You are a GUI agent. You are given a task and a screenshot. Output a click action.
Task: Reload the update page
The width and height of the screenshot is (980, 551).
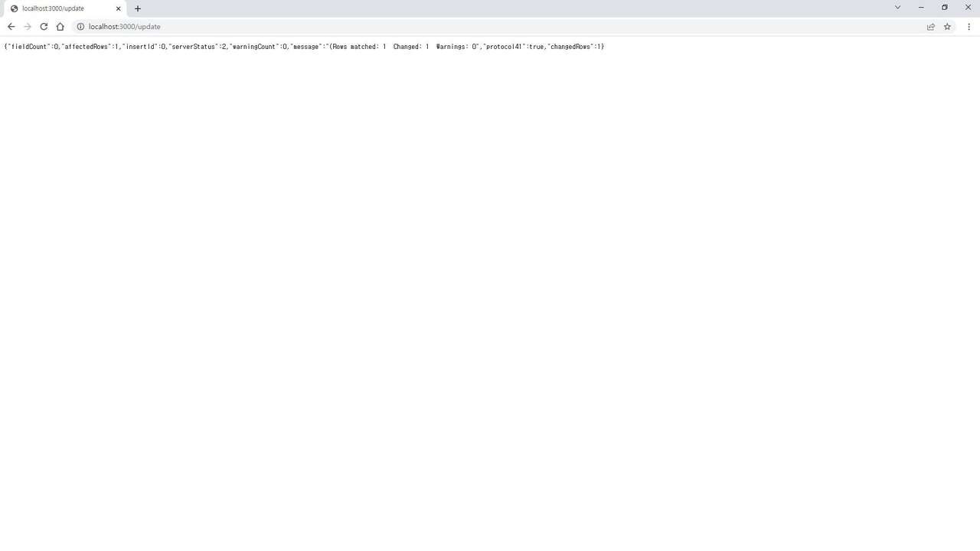tap(44, 26)
